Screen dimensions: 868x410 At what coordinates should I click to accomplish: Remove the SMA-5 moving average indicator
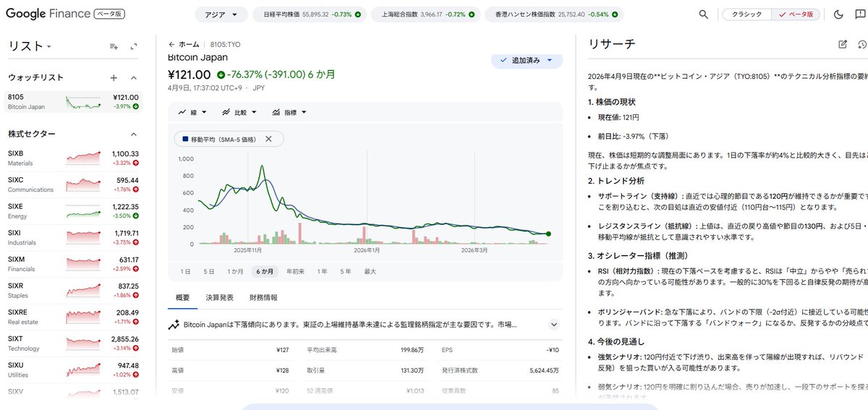(x=268, y=139)
